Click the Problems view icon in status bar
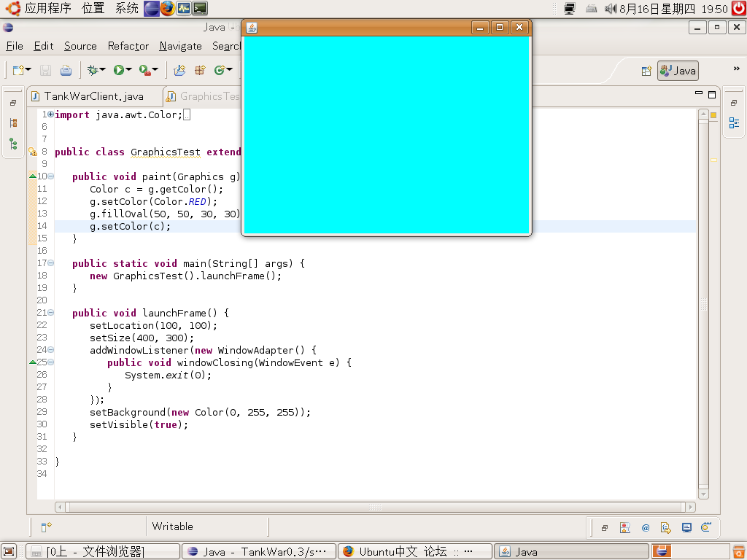This screenshot has height=560, width=747. (x=625, y=528)
